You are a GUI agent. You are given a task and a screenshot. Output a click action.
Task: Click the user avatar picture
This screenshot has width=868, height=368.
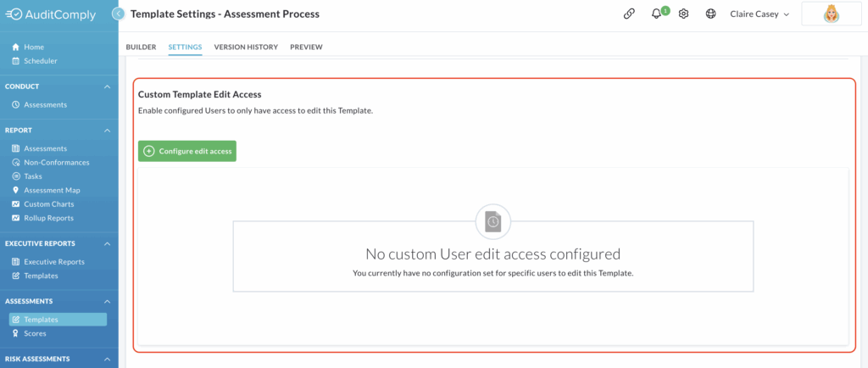click(x=831, y=14)
